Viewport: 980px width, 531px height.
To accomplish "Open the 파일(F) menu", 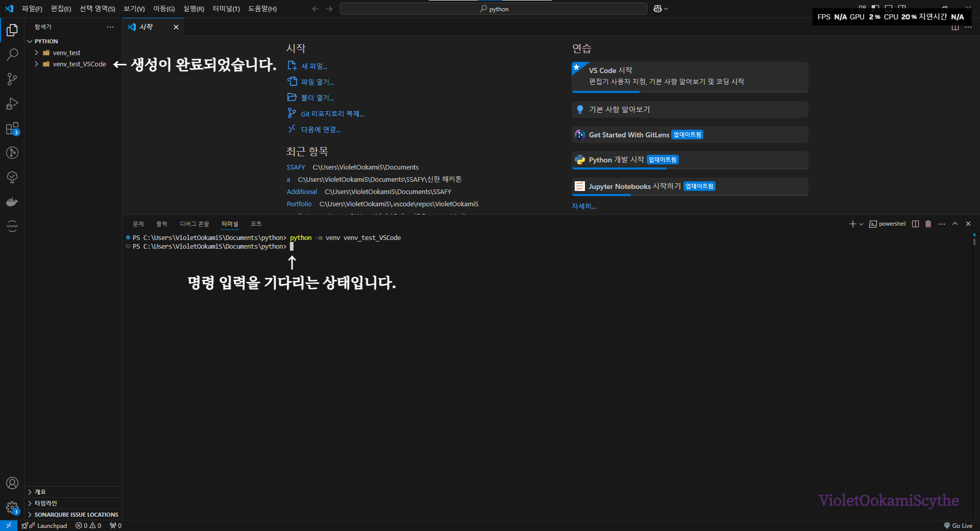I will (x=32, y=9).
